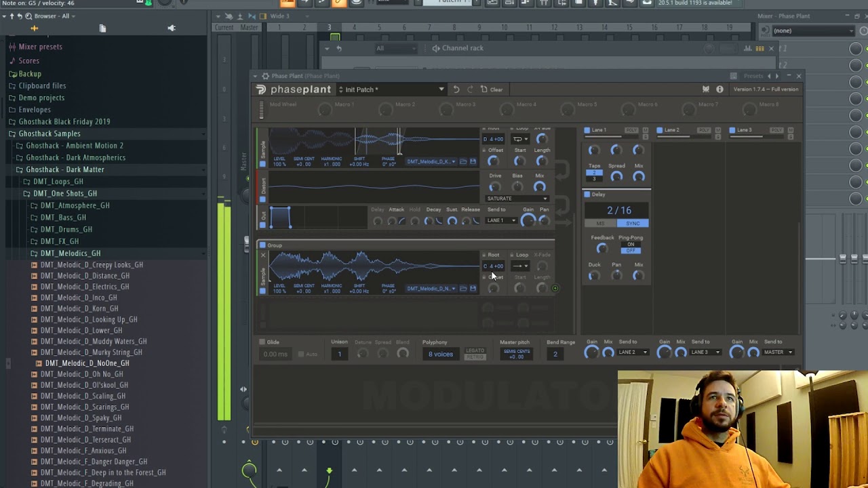
Task: Browse for a sample in the DMT_Melodic_D_K sampler
Action: [463, 162]
